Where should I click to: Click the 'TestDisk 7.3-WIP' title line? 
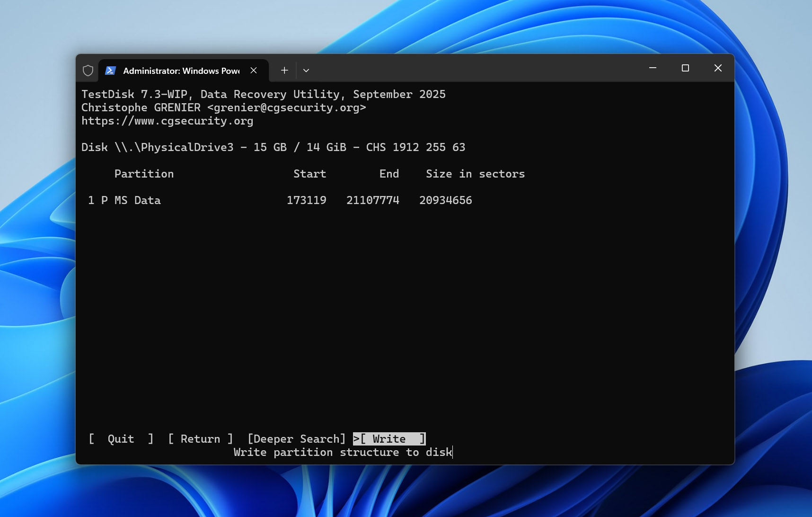[x=264, y=94]
